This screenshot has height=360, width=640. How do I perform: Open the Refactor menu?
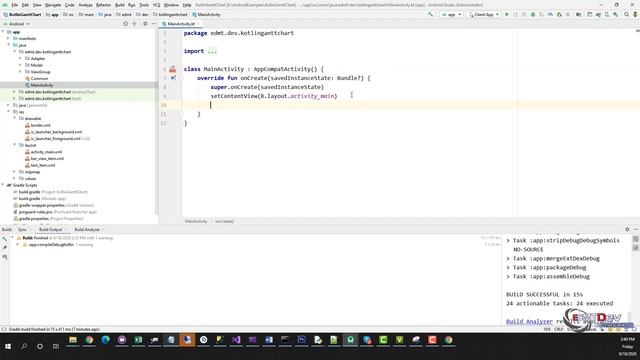[103, 5]
